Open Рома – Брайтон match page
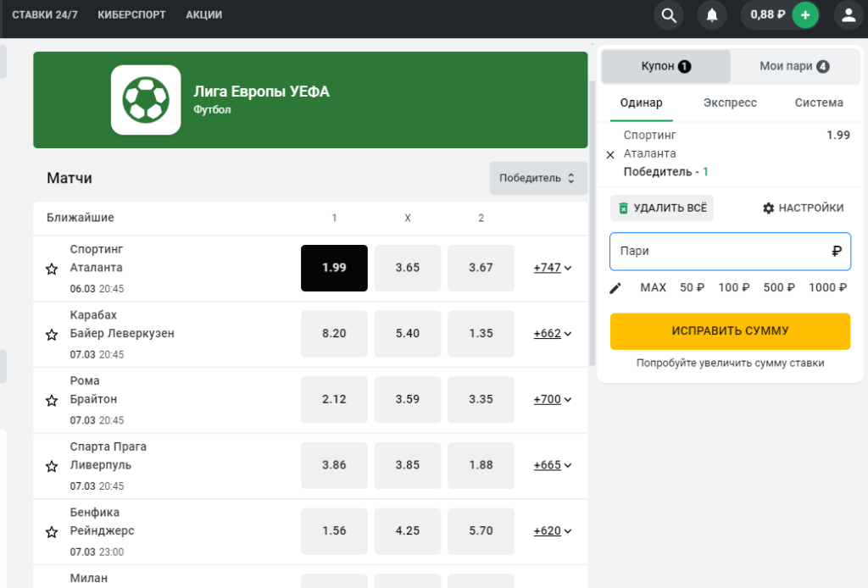The image size is (868, 588). [93, 390]
